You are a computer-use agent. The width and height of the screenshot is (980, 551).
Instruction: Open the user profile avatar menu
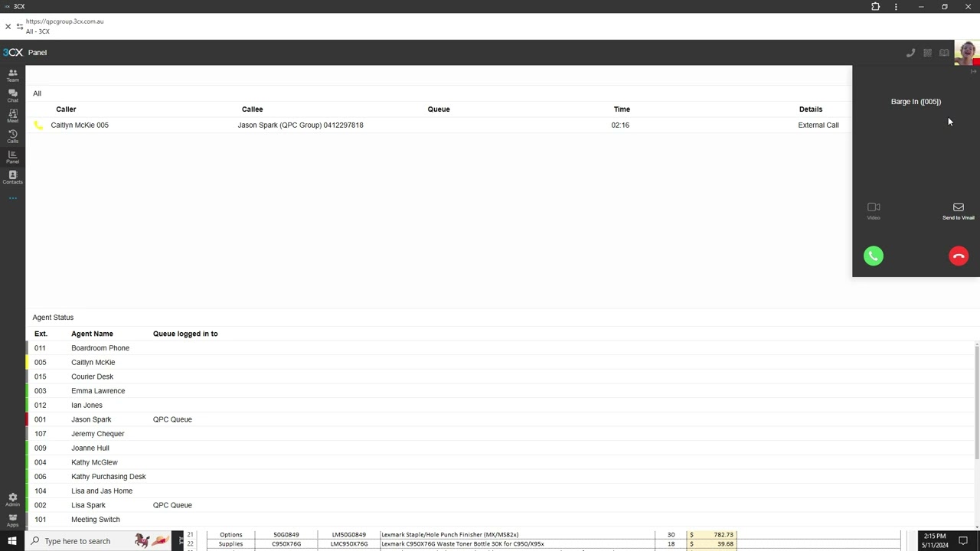(x=966, y=53)
